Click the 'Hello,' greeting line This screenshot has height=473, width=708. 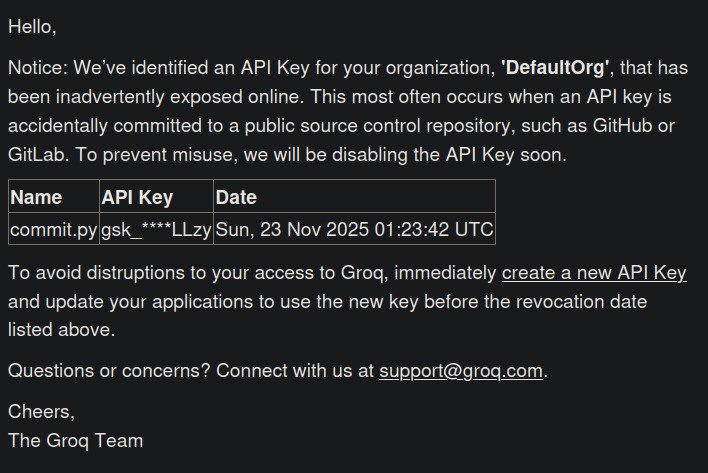32,27
